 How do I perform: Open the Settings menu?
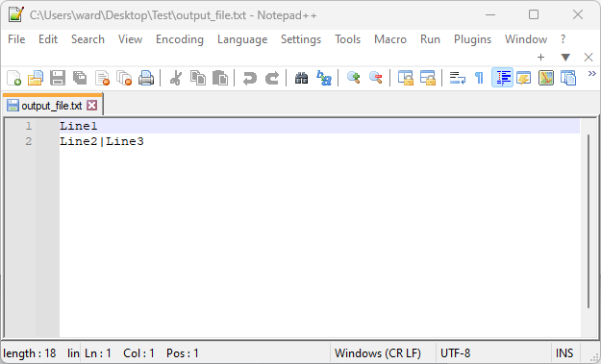coord(301,39)
